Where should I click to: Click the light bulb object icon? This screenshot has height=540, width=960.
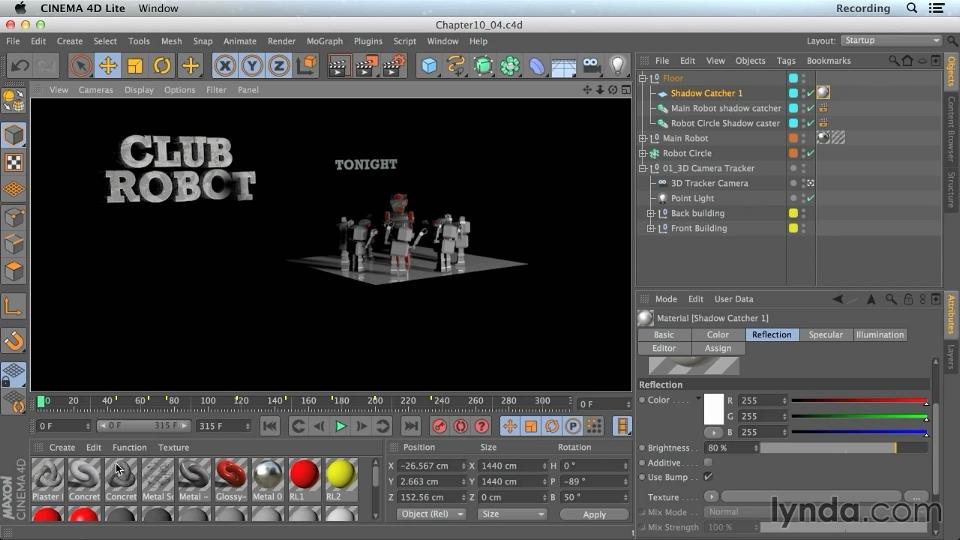pos(618,66)
